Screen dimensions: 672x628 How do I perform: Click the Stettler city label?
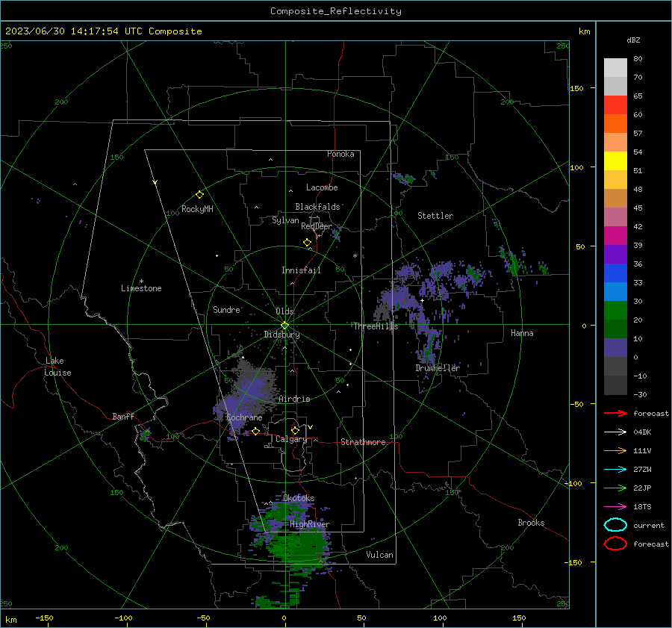[435, 216]
